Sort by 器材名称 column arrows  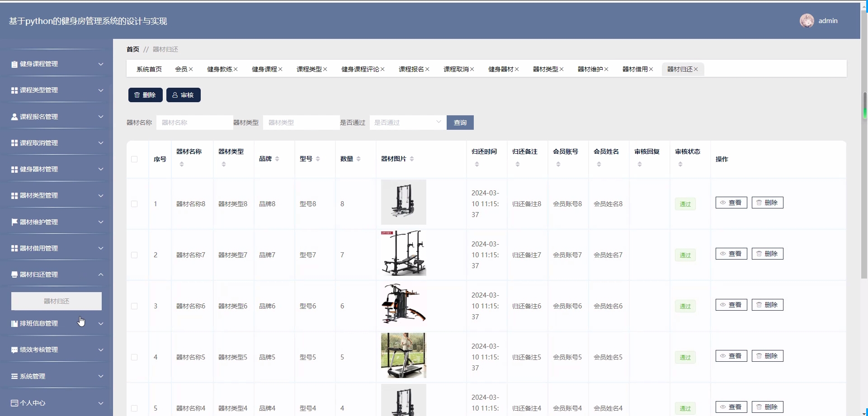tap(182, 164)
